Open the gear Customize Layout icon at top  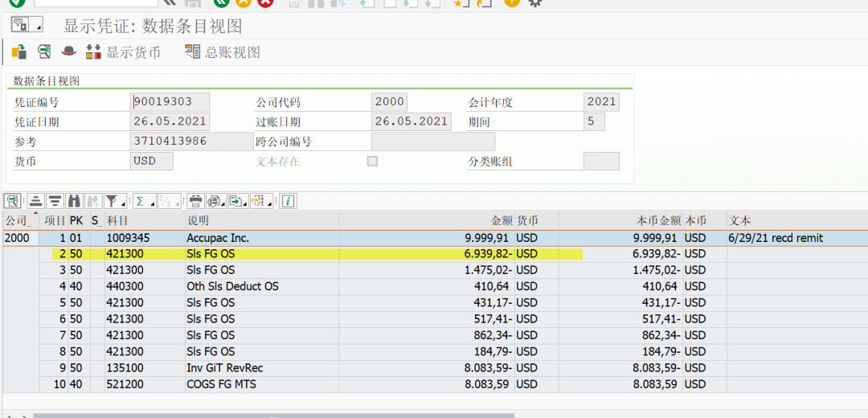[534, 2]
